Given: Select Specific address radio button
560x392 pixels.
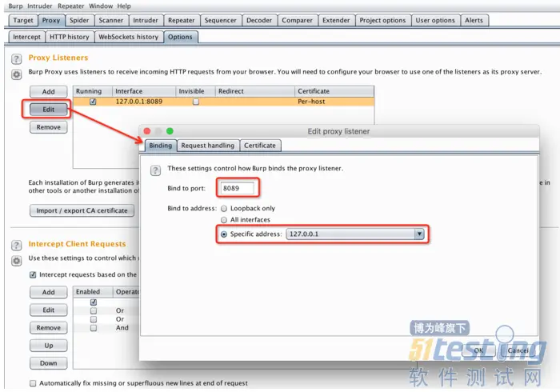Looking at the screenshot, I should (224, 234).
